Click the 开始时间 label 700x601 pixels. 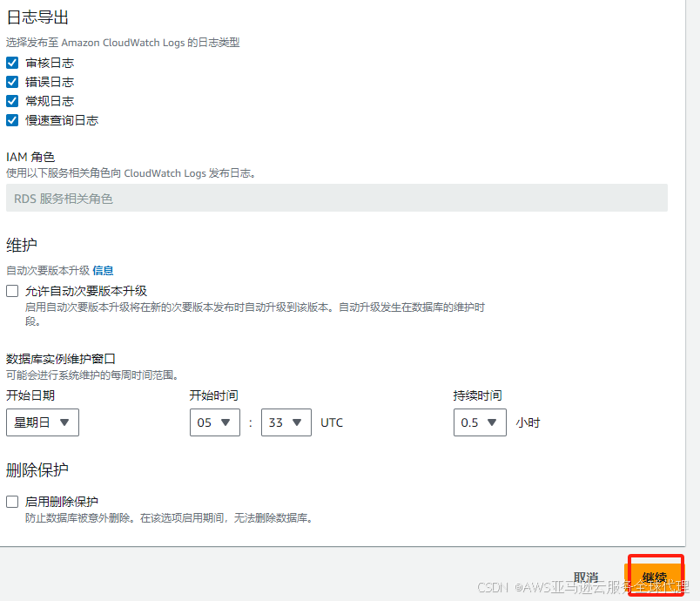point(213,395)
